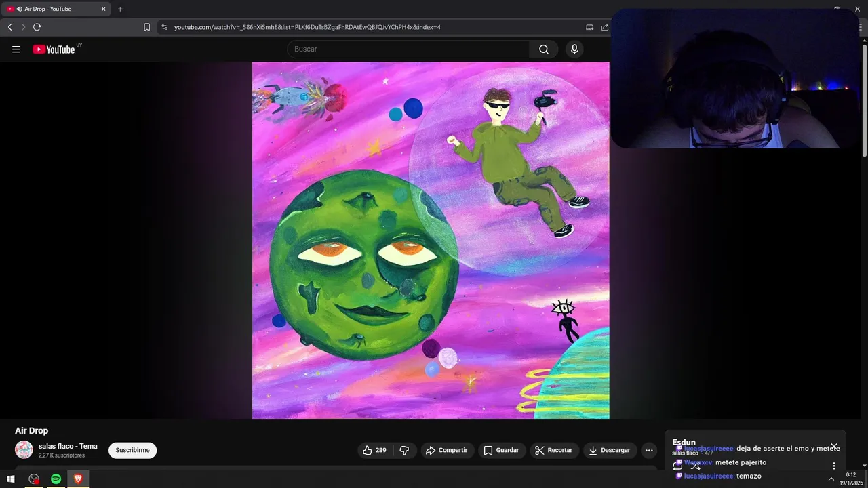
Task: Click the Compartir share button
Action: [x=446, y=450]
